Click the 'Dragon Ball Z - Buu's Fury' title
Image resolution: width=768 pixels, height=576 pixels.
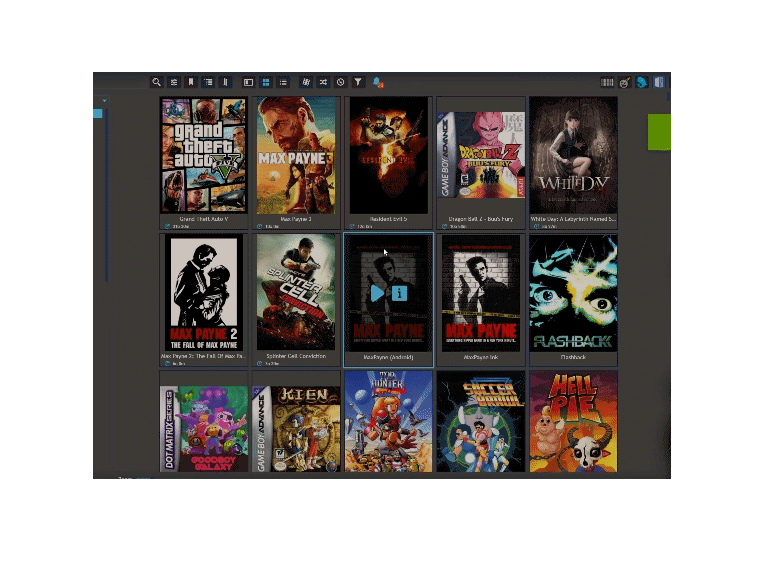tap(480, 219)
